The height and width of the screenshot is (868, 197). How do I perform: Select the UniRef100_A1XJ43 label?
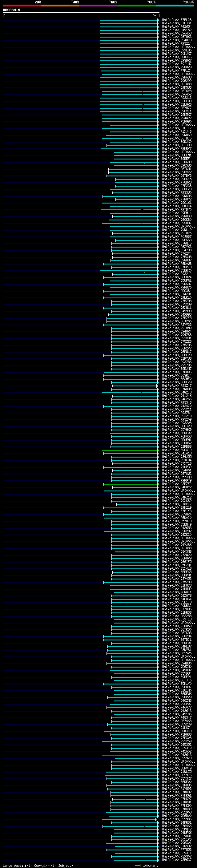pos(177,132)
